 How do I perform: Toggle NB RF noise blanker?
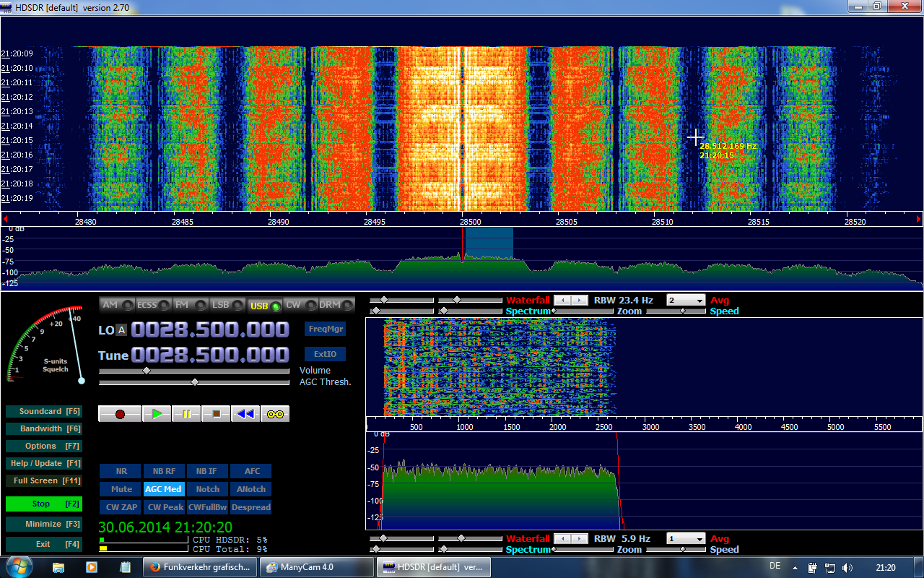[164, 471]
